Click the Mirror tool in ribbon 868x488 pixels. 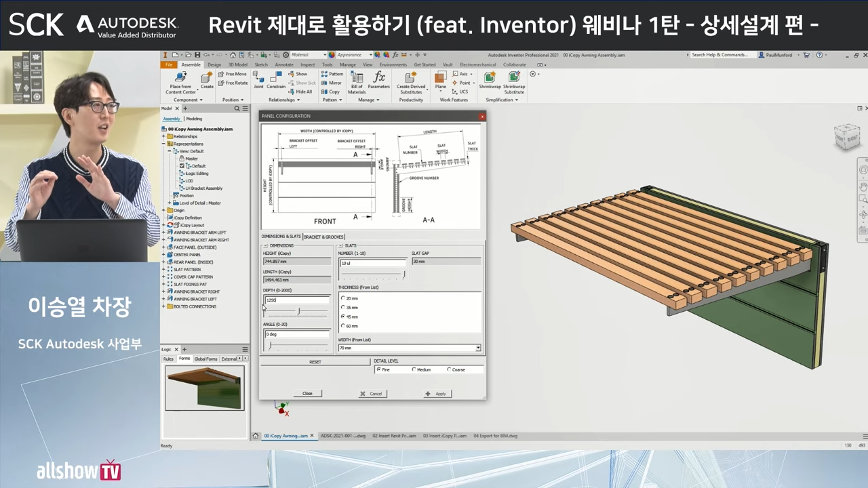tap(332, 83)
